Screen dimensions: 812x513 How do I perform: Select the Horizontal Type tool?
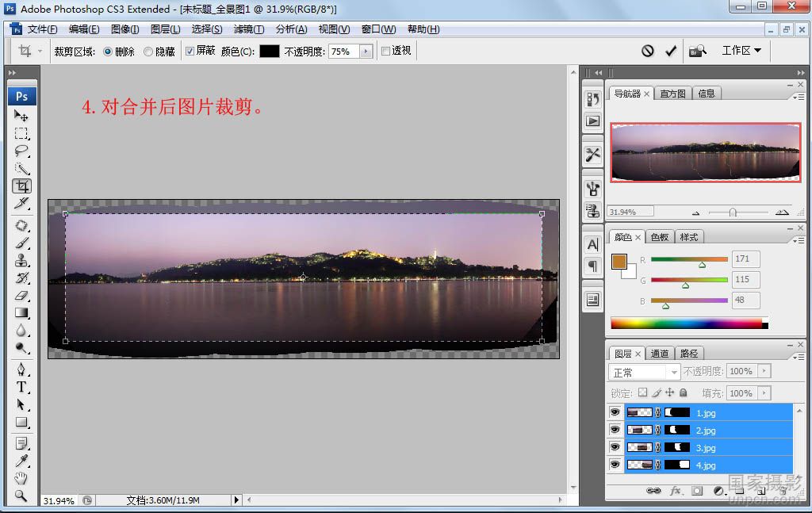(21, 387)
